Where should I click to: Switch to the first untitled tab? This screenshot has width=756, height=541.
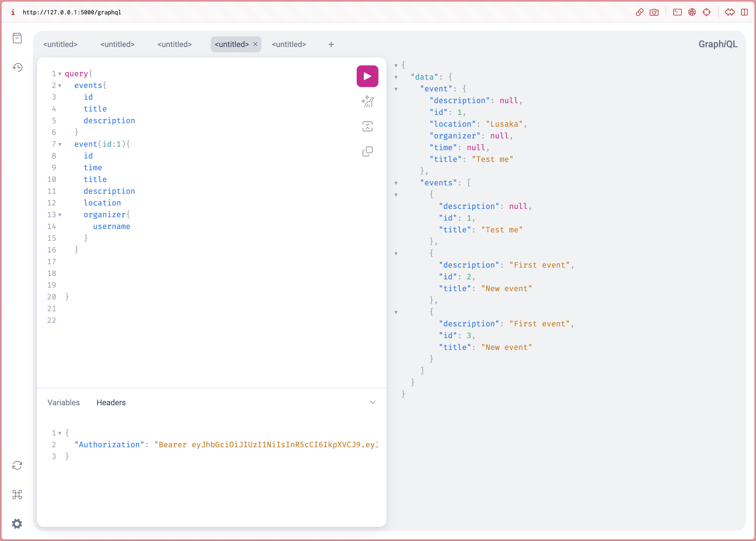point(60,44)
